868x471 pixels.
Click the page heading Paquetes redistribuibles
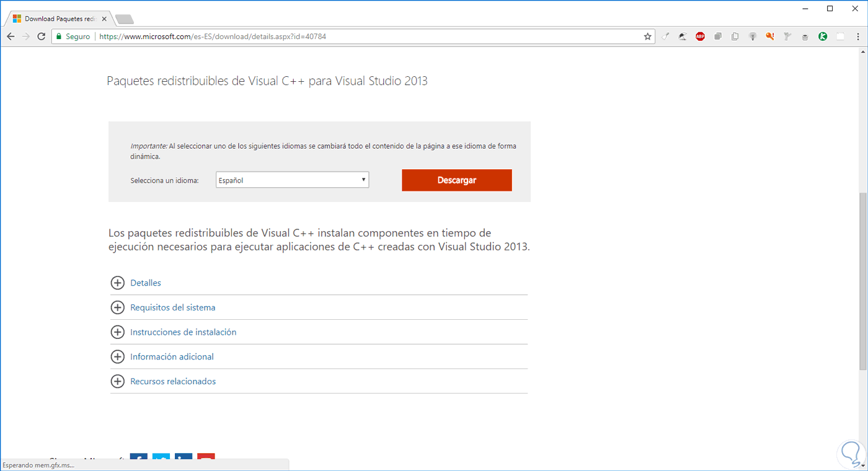(x=267, y=81)
